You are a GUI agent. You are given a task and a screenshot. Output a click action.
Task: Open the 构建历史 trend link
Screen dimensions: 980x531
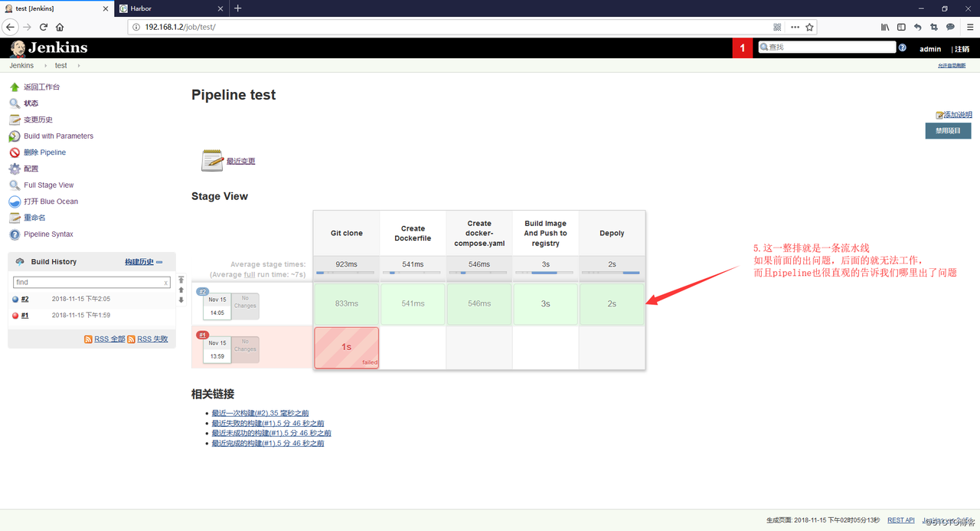[139, 262]
